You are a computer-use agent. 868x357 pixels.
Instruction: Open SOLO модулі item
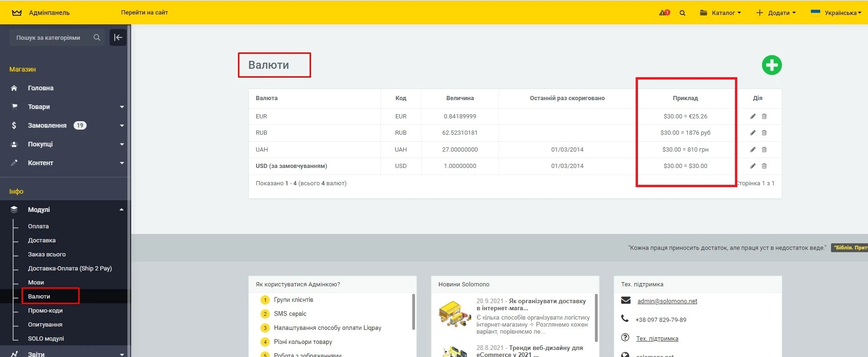click(46, 339)
